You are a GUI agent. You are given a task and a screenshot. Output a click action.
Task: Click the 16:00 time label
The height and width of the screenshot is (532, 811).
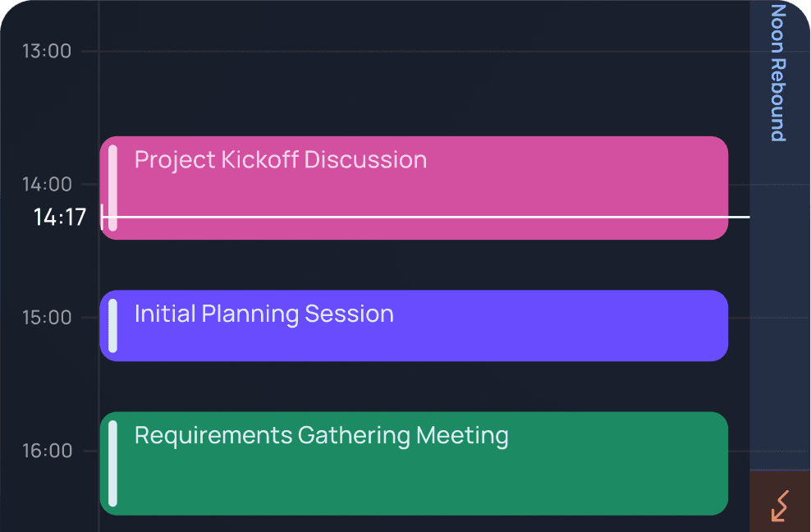point(47,450)
